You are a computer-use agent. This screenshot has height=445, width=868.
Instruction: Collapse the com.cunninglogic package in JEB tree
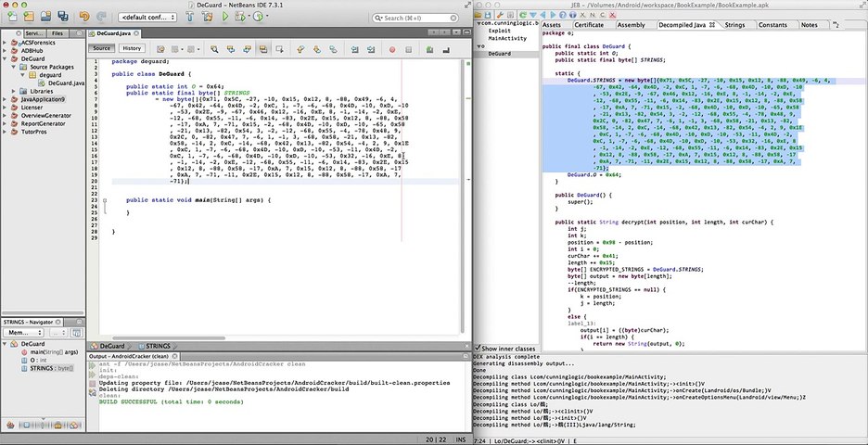pos(478,23)
